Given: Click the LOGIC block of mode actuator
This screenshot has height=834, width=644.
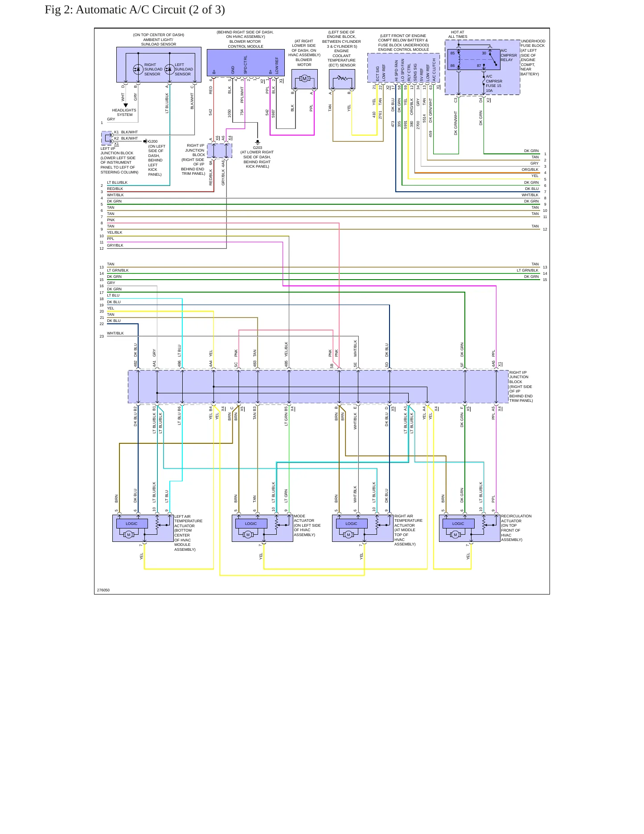Looking at the screenshot, I should 251,524.
